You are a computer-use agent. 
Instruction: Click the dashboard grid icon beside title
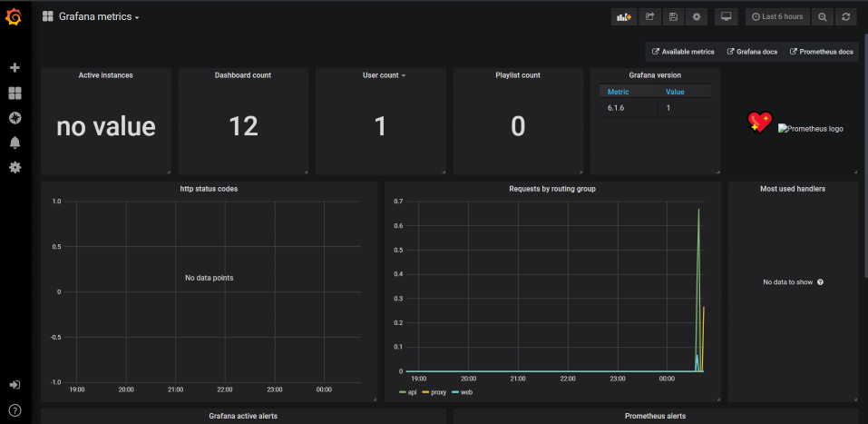click(47, 16)
